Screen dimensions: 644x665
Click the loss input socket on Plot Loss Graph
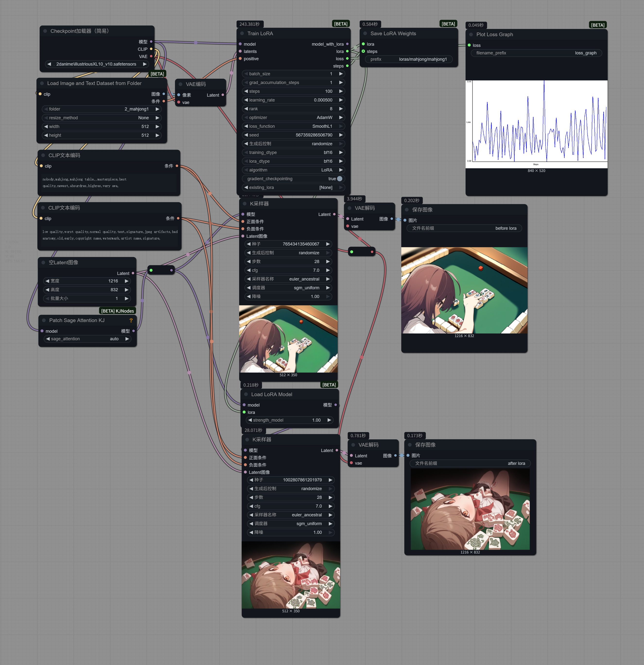coord(469,45)
